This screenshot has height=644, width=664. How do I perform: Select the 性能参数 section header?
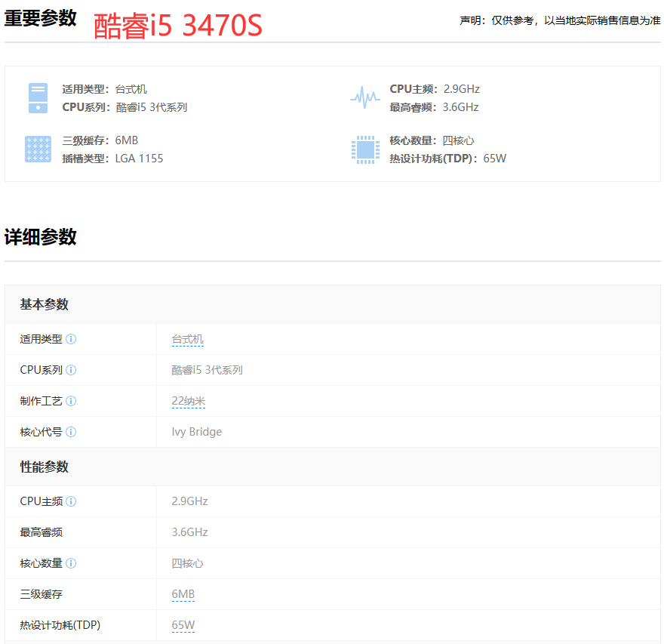point(44,467)
